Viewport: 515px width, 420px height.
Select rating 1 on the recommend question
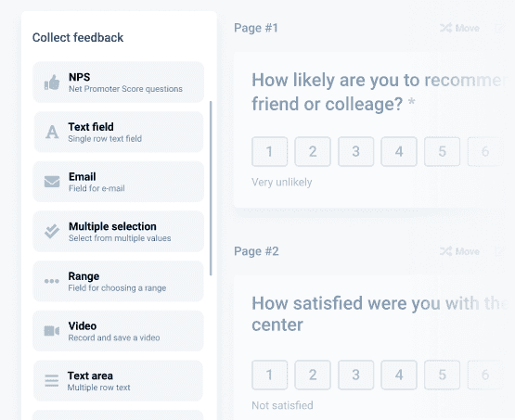coord(270,152)
